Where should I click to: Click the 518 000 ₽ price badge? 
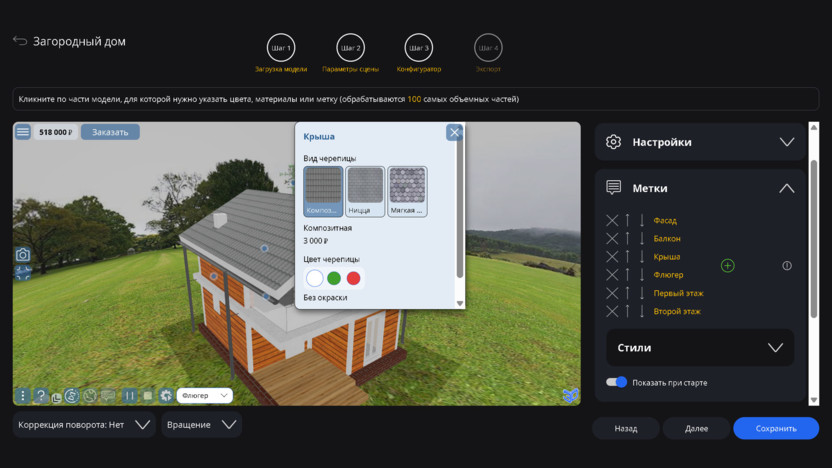56,132
